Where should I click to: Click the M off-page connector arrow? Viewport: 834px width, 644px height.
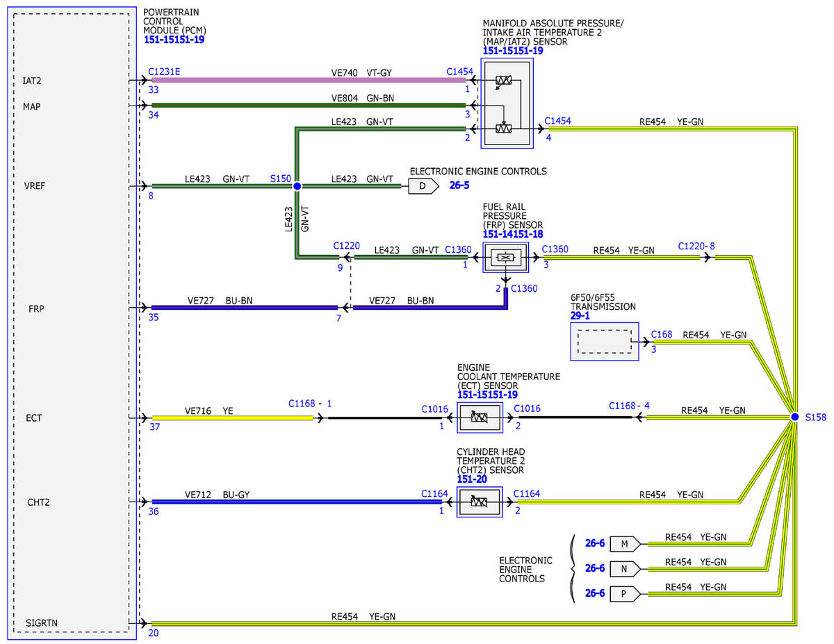[625, 543]
